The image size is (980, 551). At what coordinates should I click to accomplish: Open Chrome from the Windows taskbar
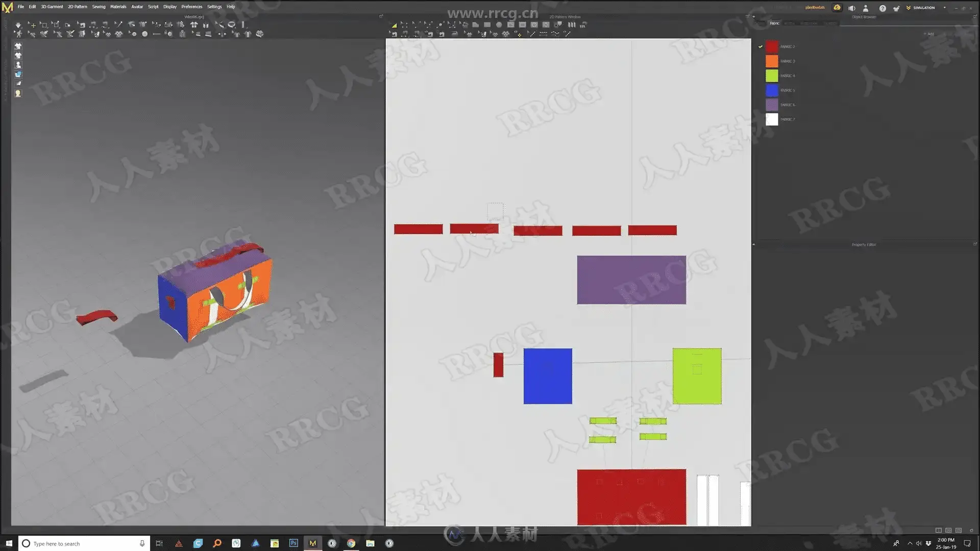click(351, 543)
